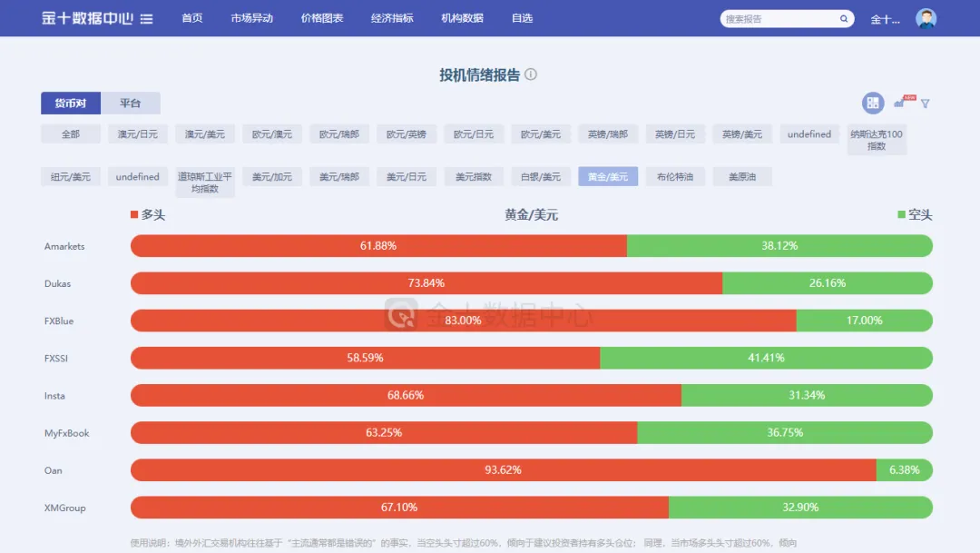Viewport: 980px width, 553px height.
Task: Click the 金十数据中心 logo
Action: 87,18
